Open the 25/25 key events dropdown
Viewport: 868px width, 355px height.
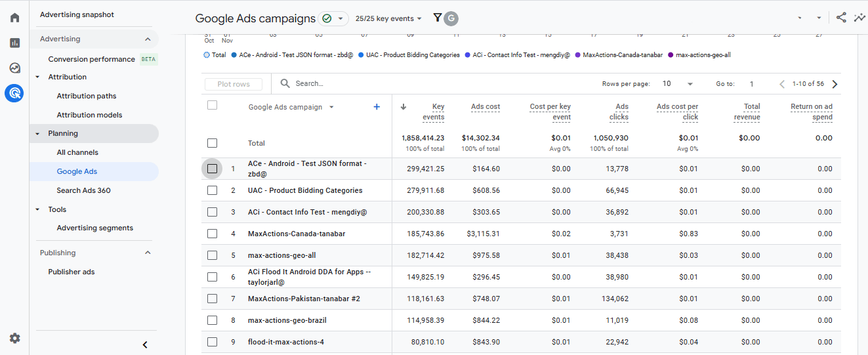pyautogui.click(x=388, y=18)
